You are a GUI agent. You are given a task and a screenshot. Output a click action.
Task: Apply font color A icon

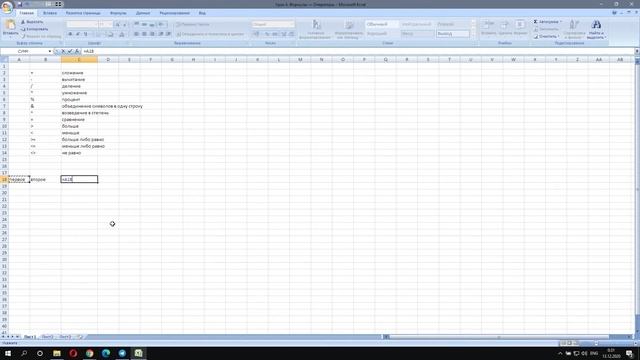(x=122, y=34)
